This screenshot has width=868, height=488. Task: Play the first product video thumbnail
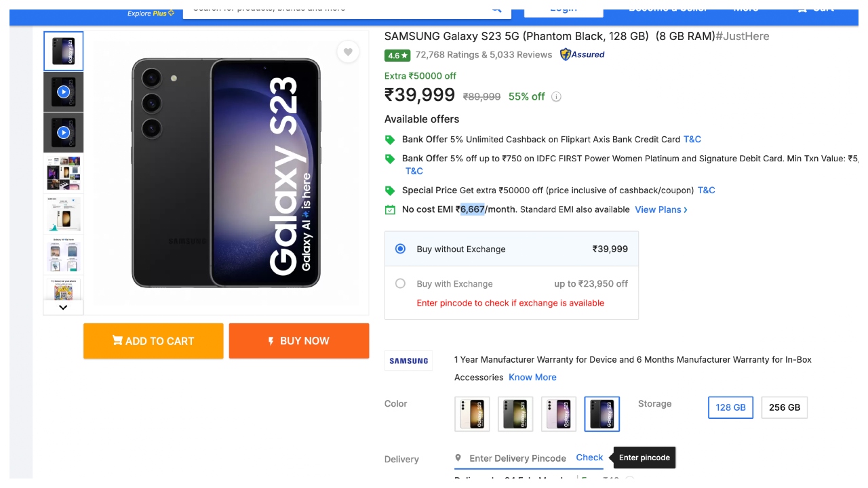click(64, 92)
